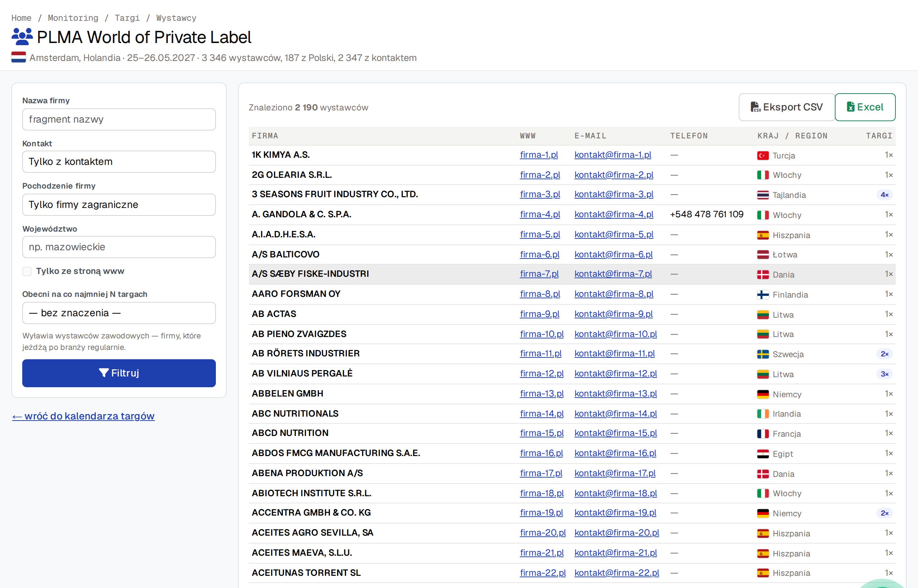Select company name ABENA PRODUKTION A/S

coord(307,473)
